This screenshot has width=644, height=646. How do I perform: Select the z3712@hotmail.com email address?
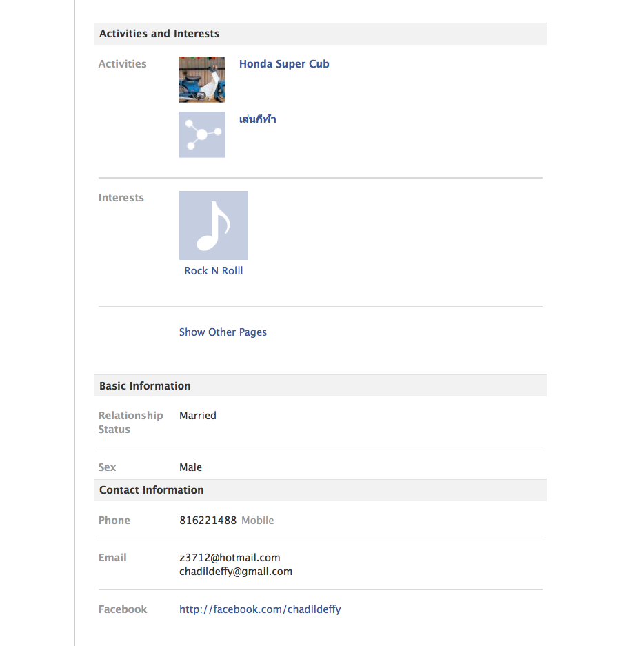click(x=230, y=558)
